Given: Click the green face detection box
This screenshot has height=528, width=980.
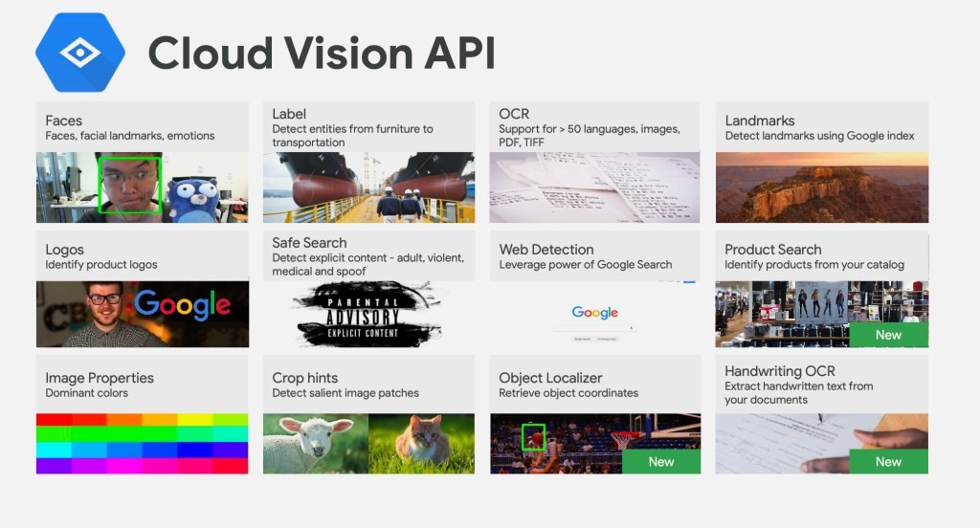Looking at the screenshot, I should 130,185.
